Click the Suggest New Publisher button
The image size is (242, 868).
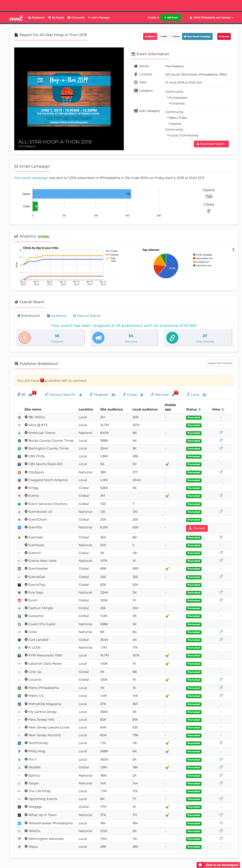pos(220,363)
